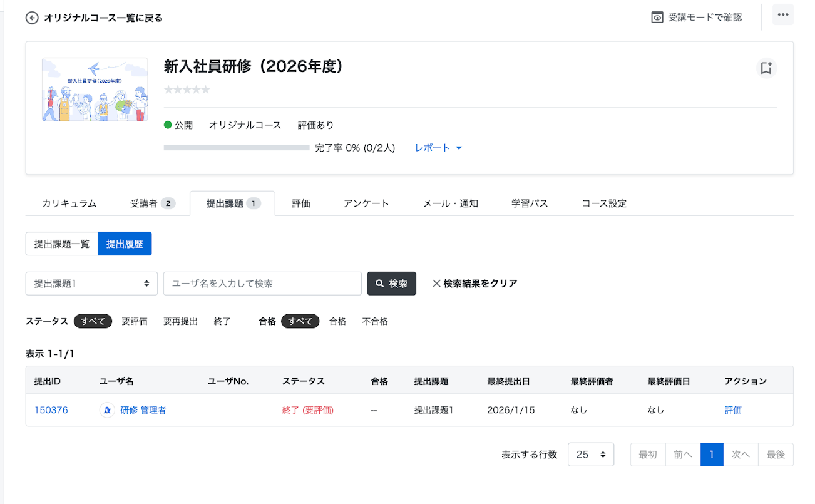Open user 研修 管理者 link

[x=143, y=410]
